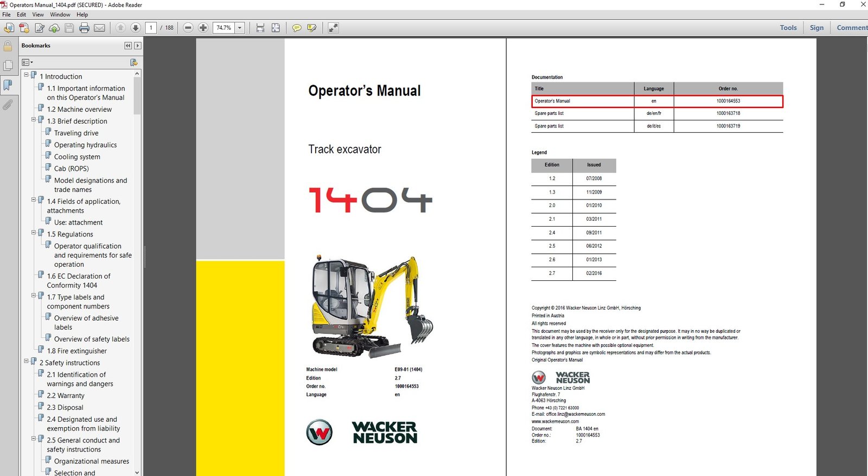Image resolution: width=868 pixels, height=476 pixels.
Task: Collapse the '1 Introduction' bookmark tree
Action: click(26, 75)
